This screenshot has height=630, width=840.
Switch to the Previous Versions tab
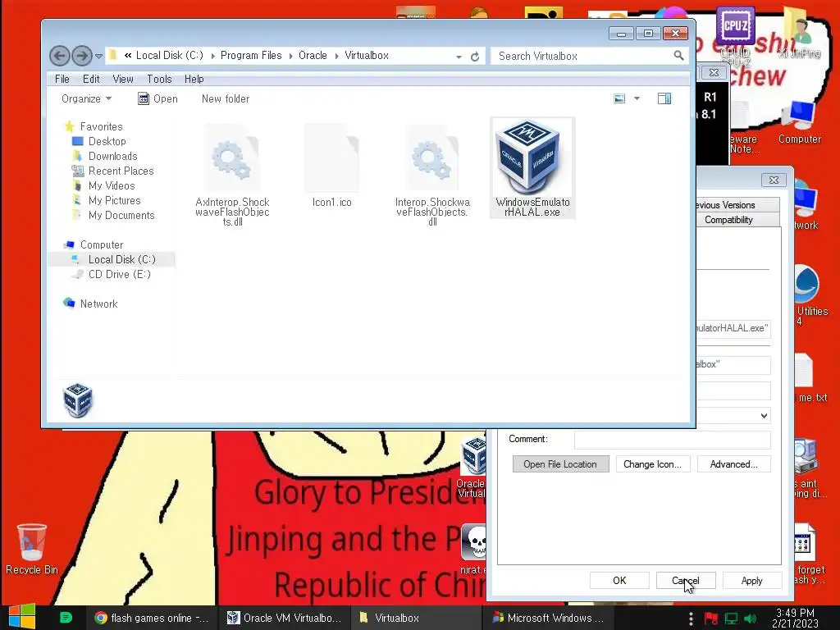pos(737,204)
